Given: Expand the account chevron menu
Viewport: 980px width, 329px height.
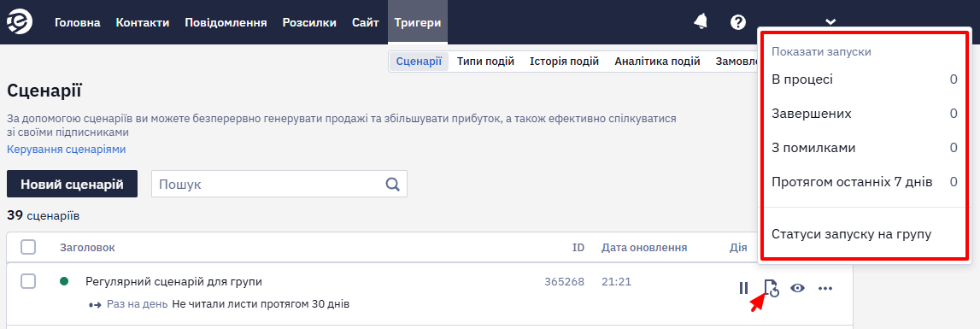Looking at the screenshot, I should tap(830, 22).
